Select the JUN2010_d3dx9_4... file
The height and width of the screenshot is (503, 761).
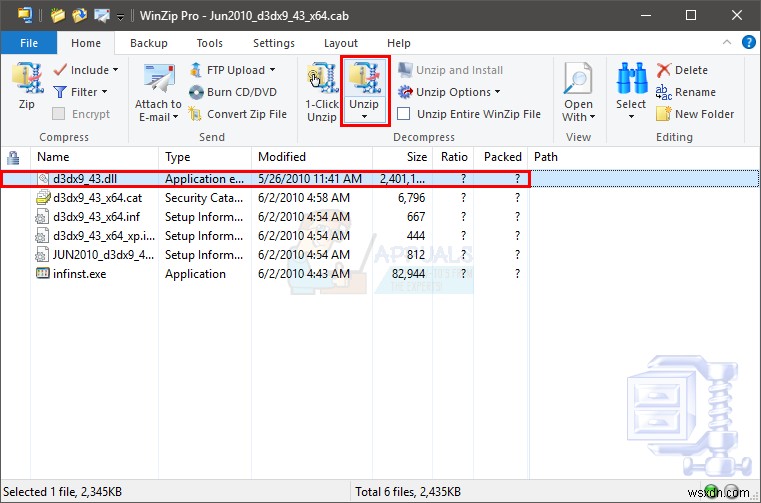tap(103, 254)
